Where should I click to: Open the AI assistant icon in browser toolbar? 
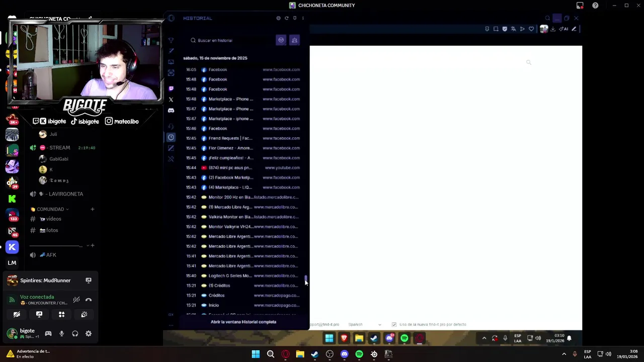point(563,29)
